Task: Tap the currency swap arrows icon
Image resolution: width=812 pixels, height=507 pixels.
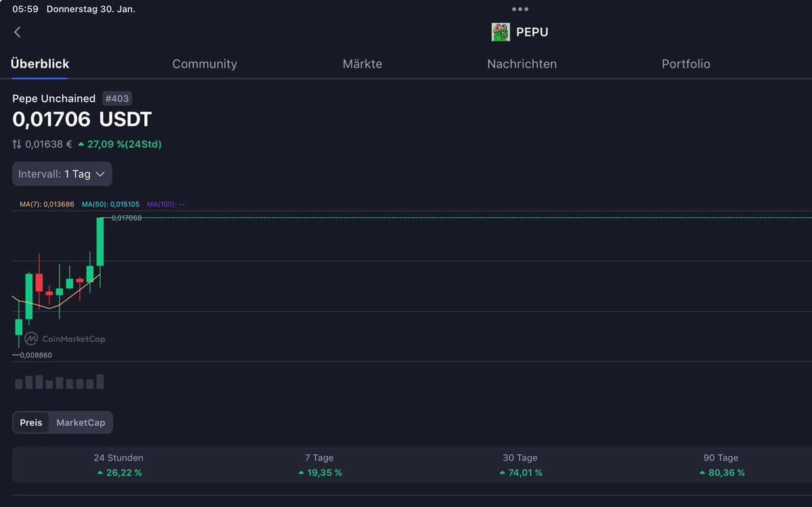Action: pyautogui.click(x=17, y=144)
